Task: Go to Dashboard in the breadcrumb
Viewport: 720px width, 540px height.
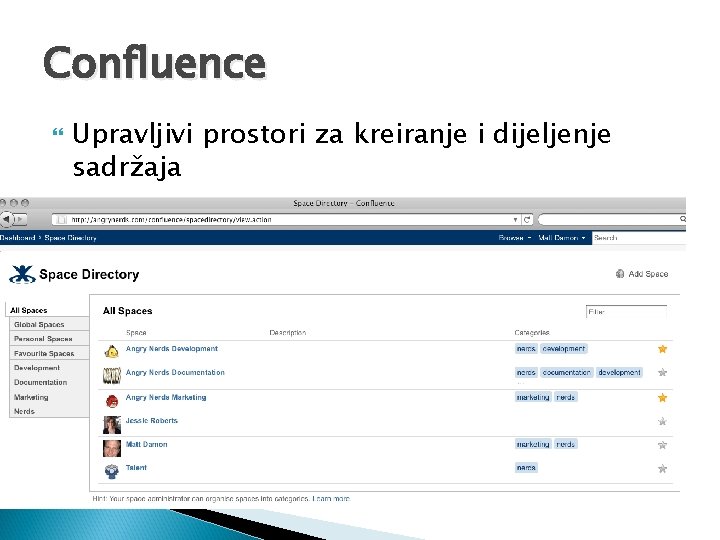Action: point(17,237)
